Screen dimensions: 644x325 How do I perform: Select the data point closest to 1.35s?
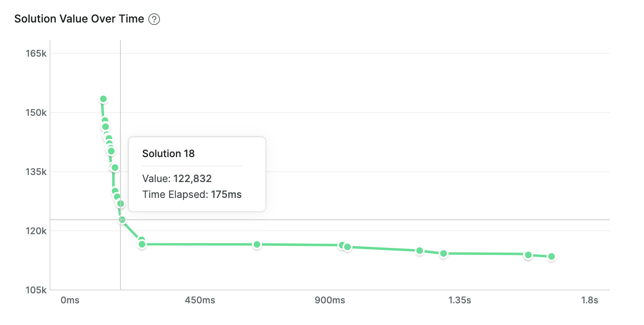point(444,253)
